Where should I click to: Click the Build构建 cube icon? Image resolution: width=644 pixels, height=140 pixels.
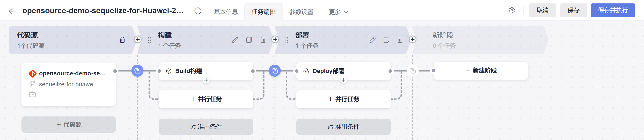pos(169,71)
